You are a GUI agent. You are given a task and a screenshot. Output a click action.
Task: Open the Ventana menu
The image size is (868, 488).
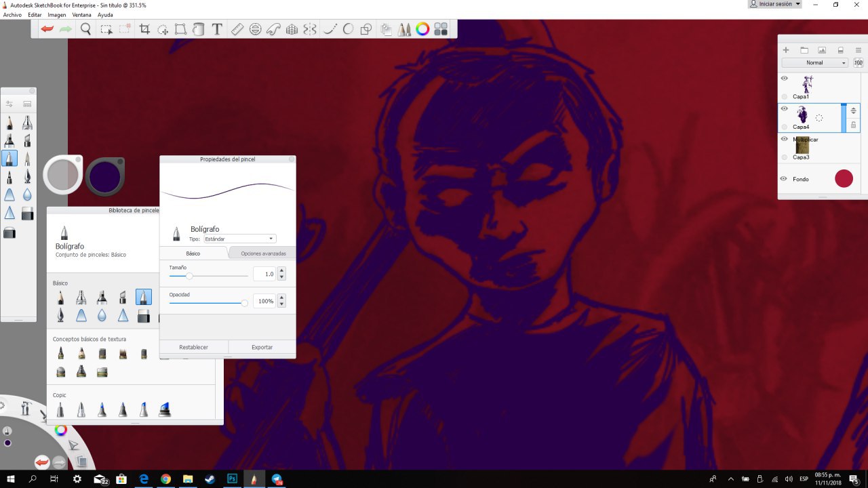81,14
